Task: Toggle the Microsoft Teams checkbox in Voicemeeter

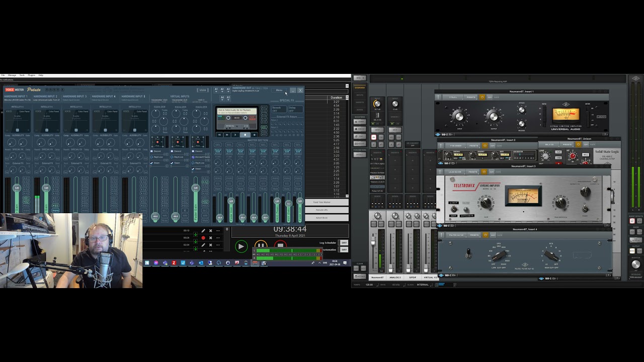Action: click(x=193, y=157)
